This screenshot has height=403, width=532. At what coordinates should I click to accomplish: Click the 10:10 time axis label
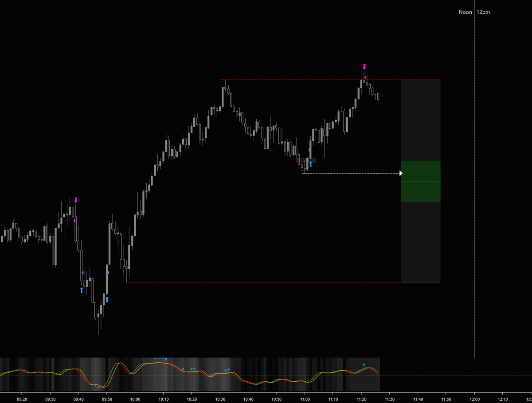point(164,399)
